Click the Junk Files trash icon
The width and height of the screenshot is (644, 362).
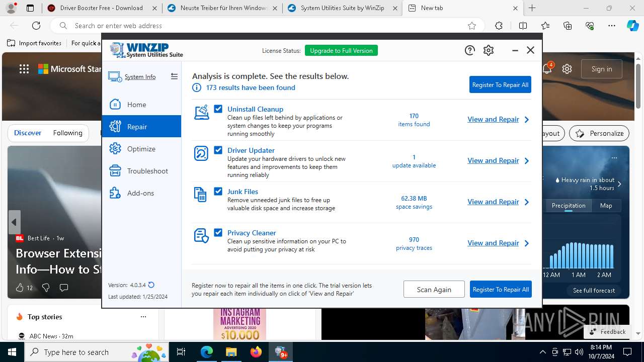[x=200, y=194]
